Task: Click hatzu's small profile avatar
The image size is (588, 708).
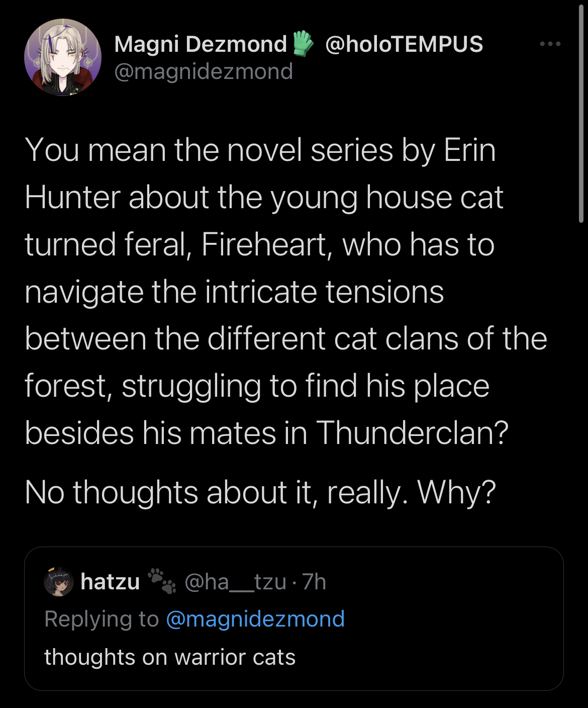Action: point(59,582)
